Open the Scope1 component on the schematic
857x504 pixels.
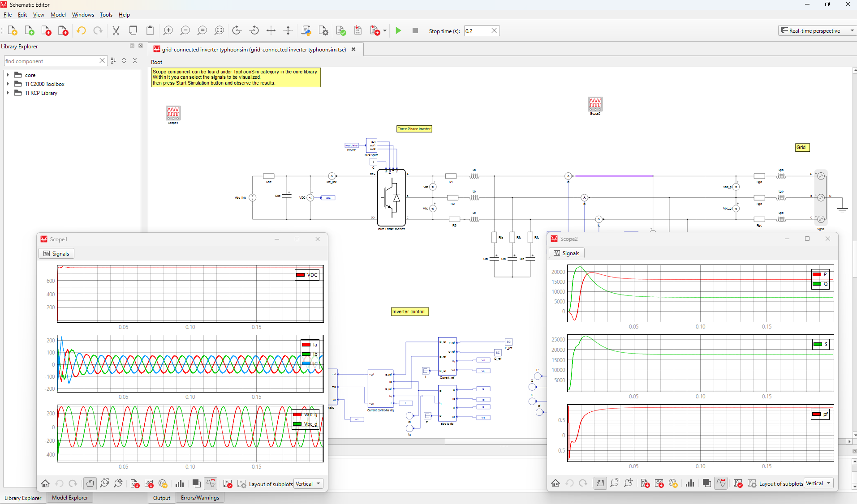click(x=173, y=113)
